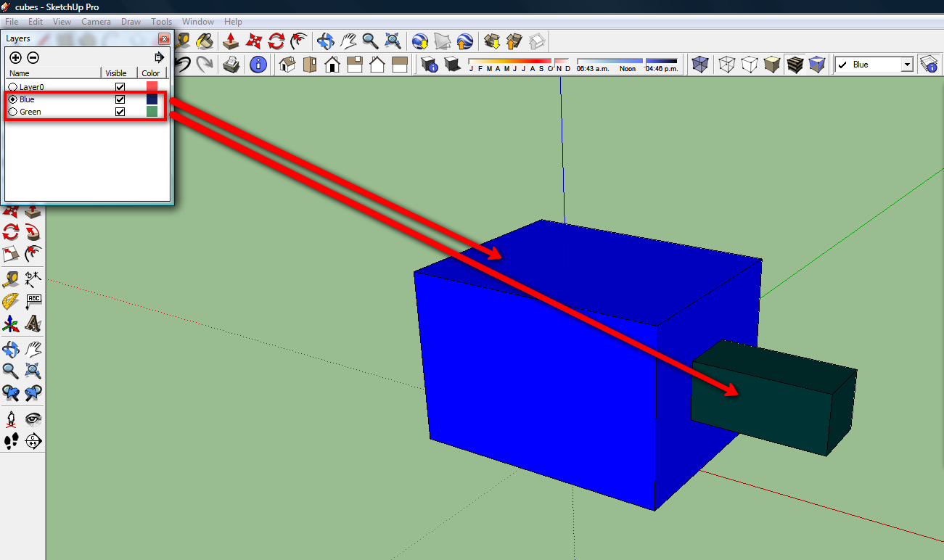Choose the Shaded With Textures style
The width and height of the screenshot is (944, 560).
coord(795,65)
